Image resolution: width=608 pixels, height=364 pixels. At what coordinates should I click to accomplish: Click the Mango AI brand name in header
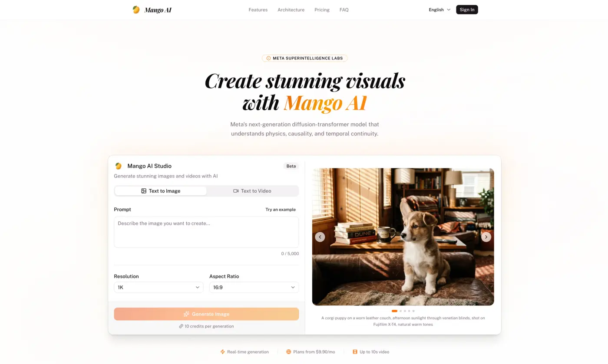coord(158,10)
